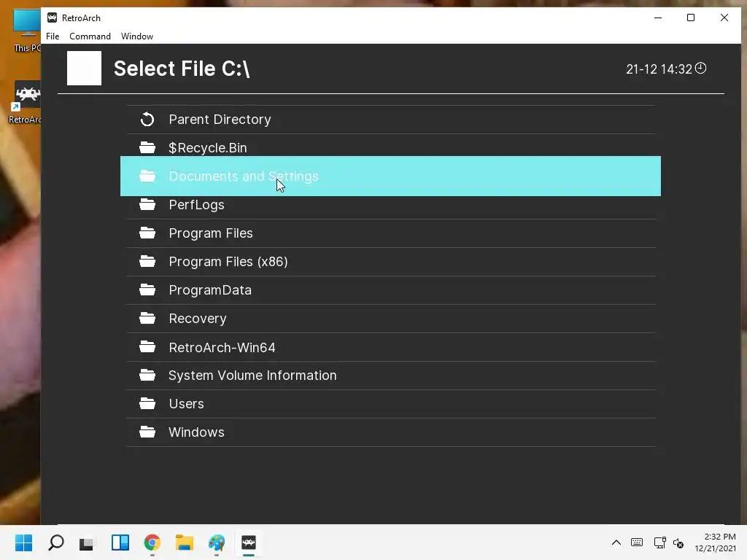Open the $Recycle.Bin folder
The width and height of the screenshot is (747, 560).
pyautogui.click(x=207, y=148)
